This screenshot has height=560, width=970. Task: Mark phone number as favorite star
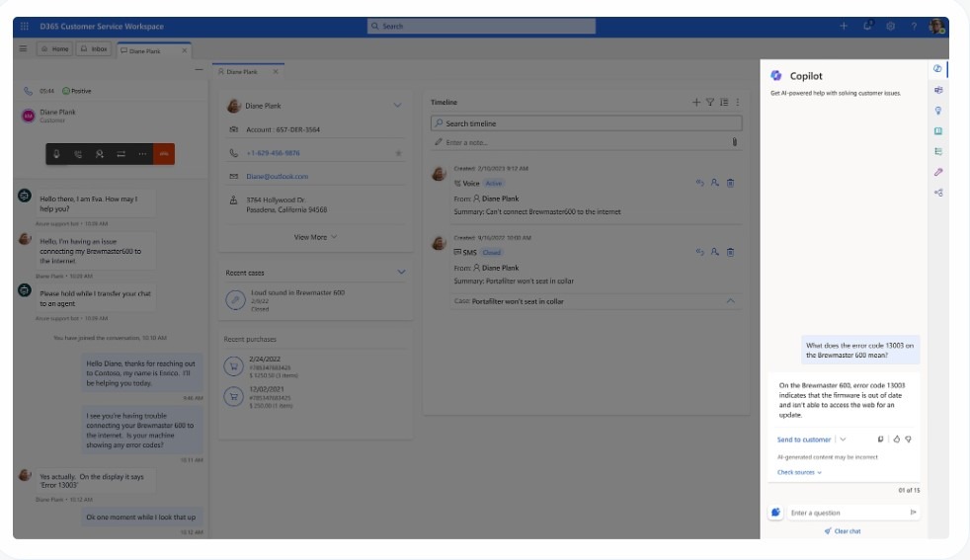(398, 153)
